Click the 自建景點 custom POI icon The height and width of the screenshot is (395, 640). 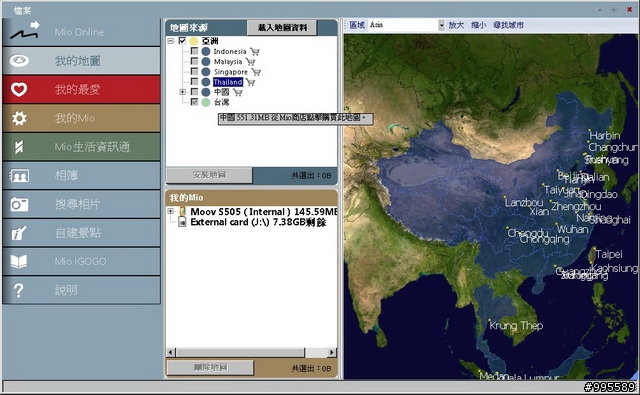(19, 233)
